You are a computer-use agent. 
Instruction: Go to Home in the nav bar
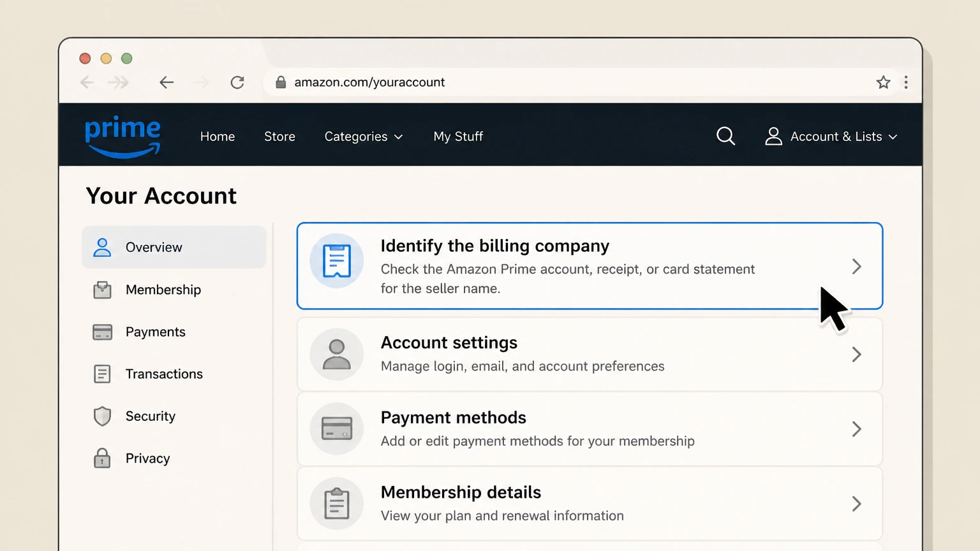[218, 136]
